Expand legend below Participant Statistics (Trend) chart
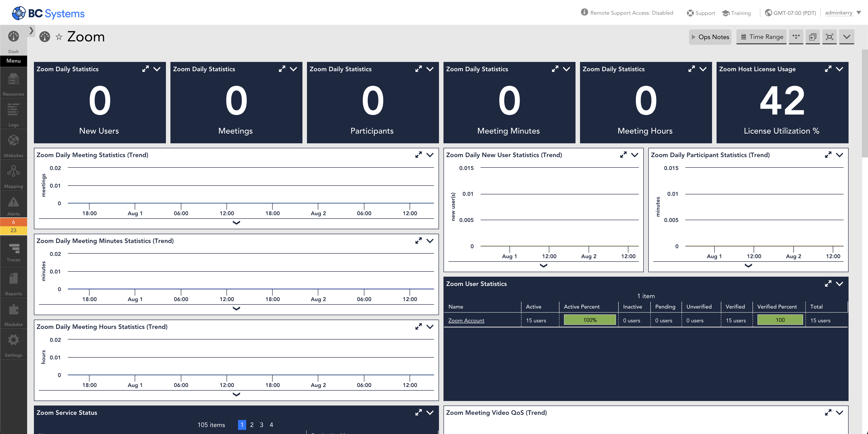The image size is (868, 434). pos(748,266)
